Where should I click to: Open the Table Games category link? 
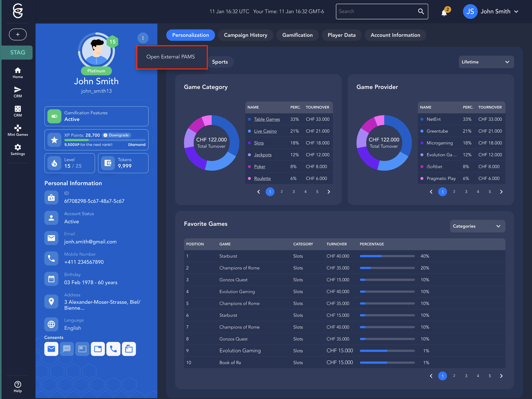tap(267, 119)
